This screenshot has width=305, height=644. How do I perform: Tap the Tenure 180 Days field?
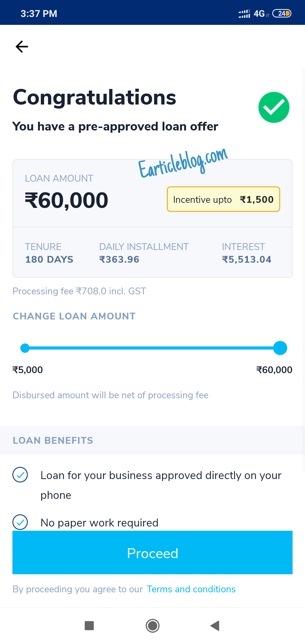click(x=49, y=259)
